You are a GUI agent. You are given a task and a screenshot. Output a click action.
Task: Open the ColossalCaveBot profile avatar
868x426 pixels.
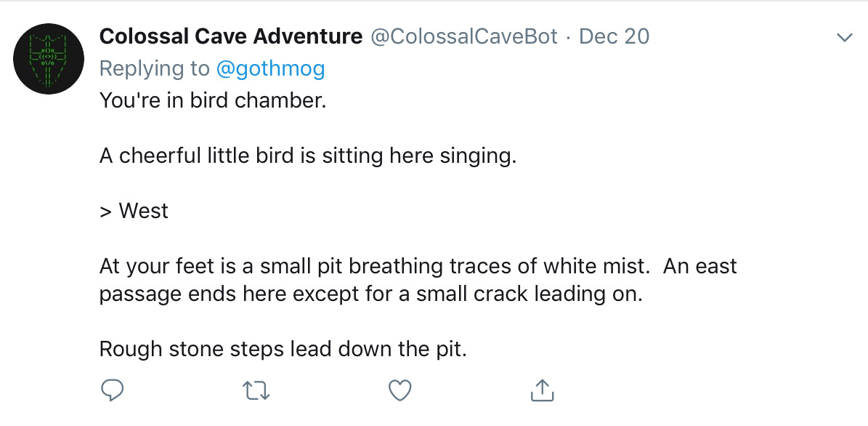click(49, 59)
